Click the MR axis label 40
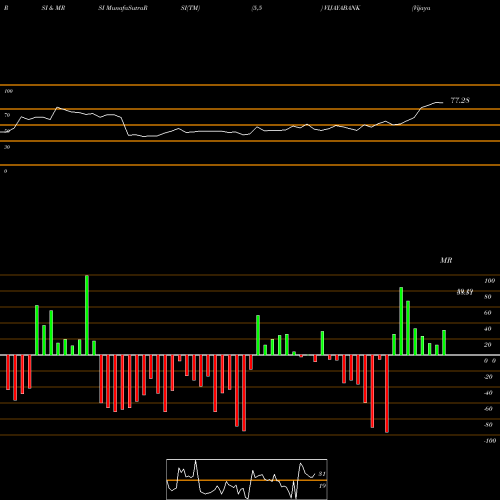The width and height of the screenshot is (500, 500). click(488, 329)
